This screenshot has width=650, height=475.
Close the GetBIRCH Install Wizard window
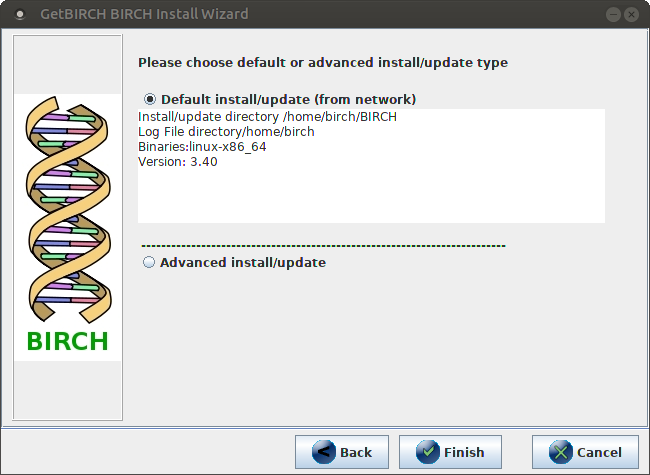coord(631,15)
